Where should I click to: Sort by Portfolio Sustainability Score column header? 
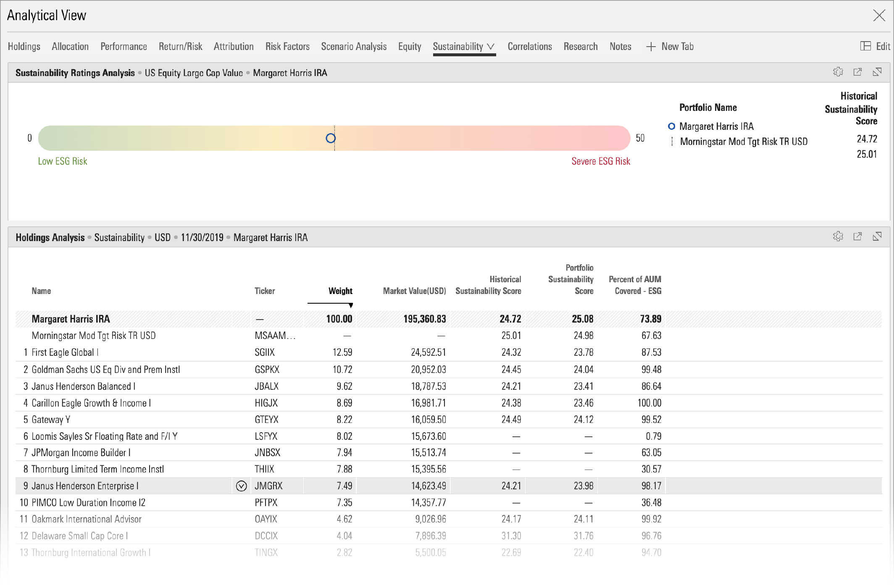[571, 279]
